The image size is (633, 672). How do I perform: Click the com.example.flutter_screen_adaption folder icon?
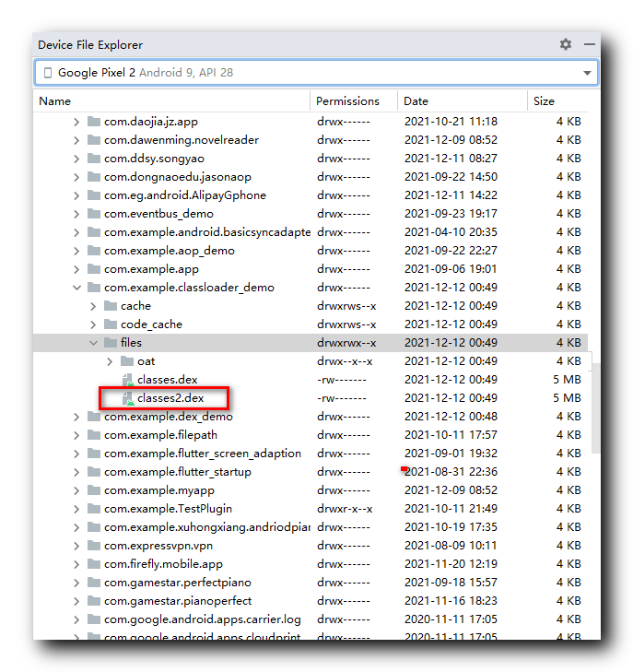pos(94,453)
